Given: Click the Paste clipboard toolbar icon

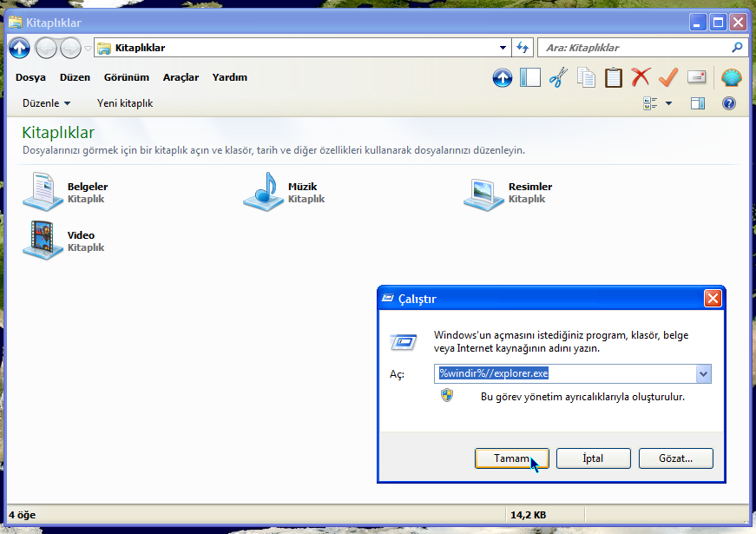Looking at the screenshot, I should pos(614,77).
